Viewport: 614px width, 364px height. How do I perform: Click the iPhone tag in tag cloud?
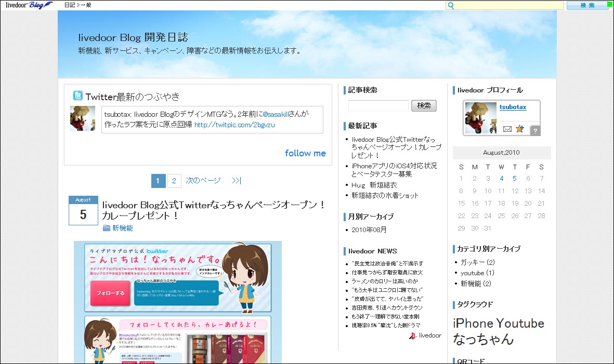[473, 323]
